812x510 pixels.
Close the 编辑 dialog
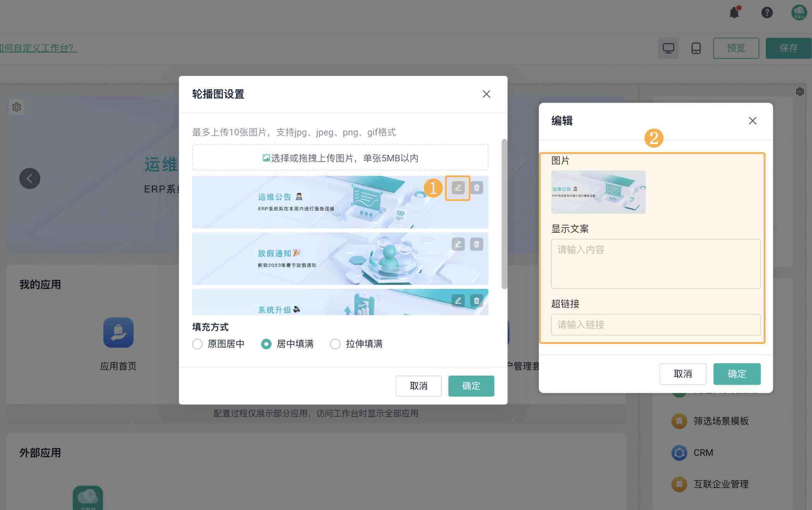click(x=752, y=121)
